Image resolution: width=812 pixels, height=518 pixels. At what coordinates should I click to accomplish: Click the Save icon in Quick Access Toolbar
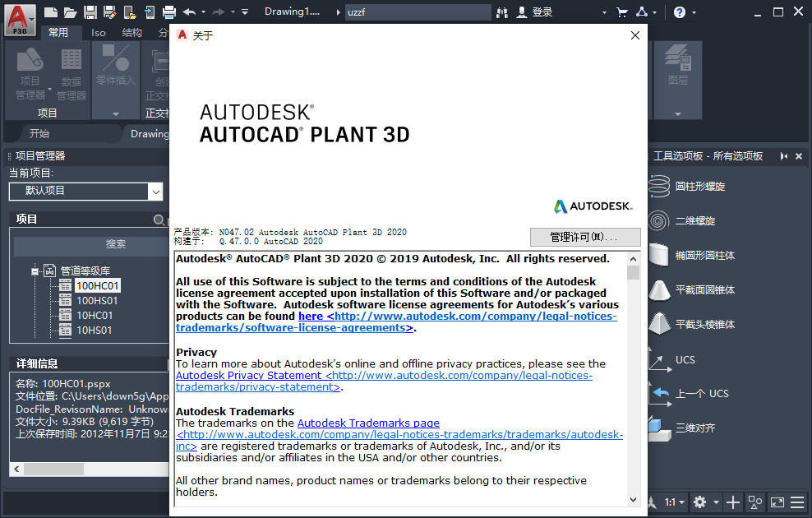tap(90, 12)
